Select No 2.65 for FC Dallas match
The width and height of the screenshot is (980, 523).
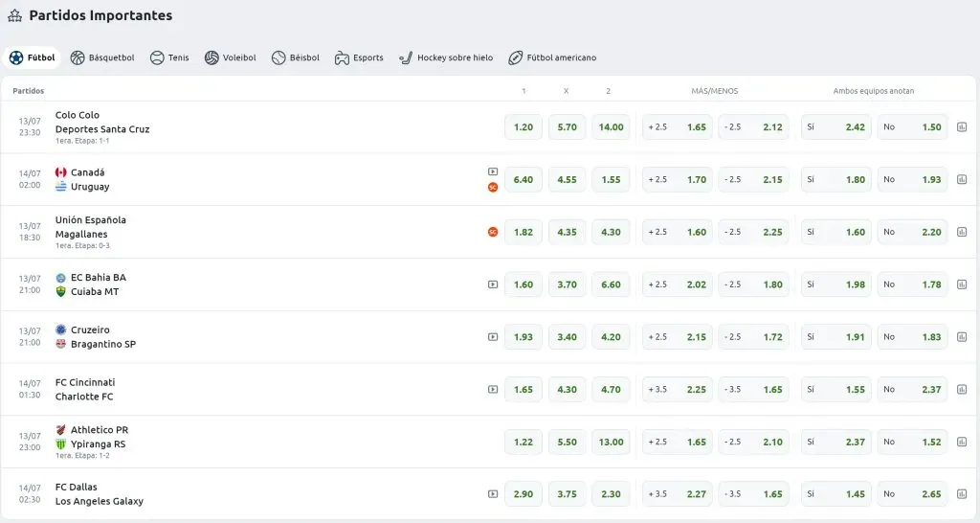[x=912, y=494]
